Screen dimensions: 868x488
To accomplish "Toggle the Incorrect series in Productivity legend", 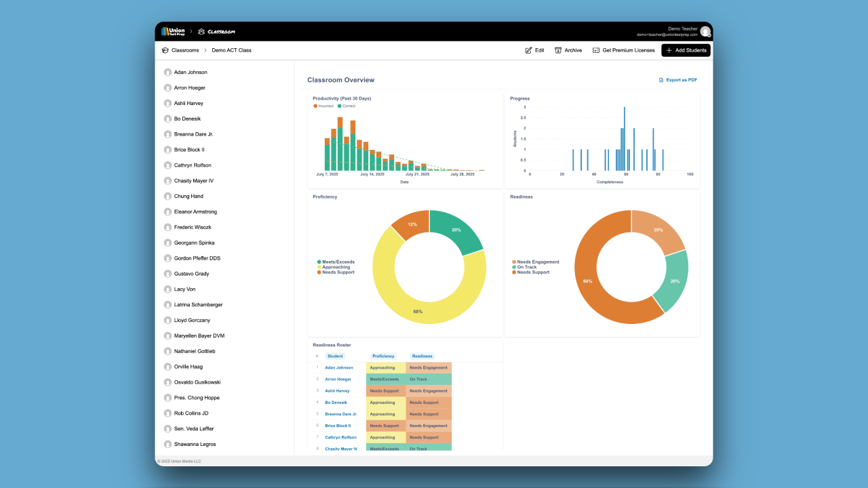I will [323, 106].
